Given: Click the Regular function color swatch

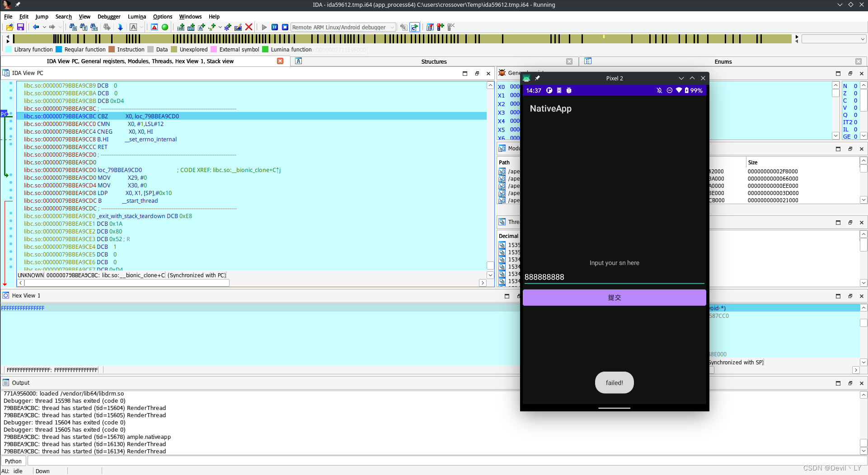Looking at the screenshot, I should click(59, 49).
